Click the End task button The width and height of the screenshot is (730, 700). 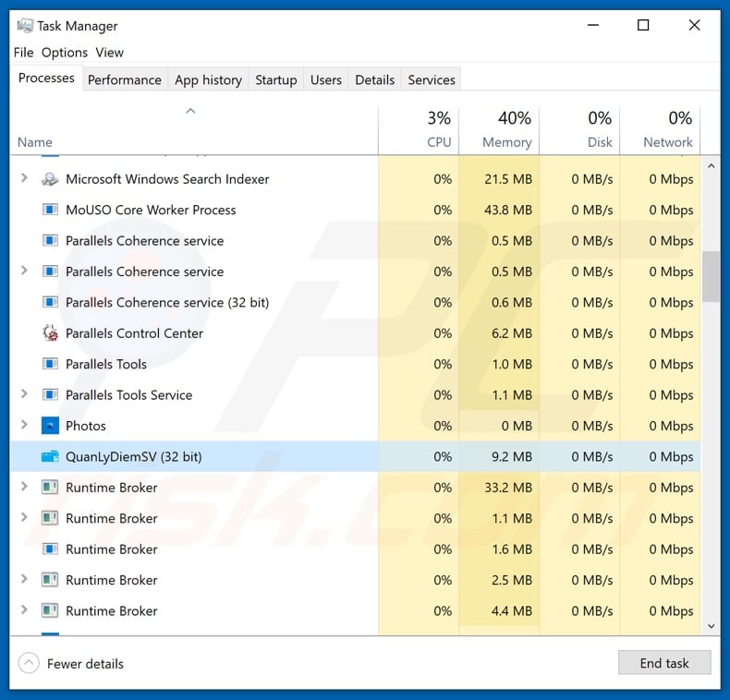664,663
